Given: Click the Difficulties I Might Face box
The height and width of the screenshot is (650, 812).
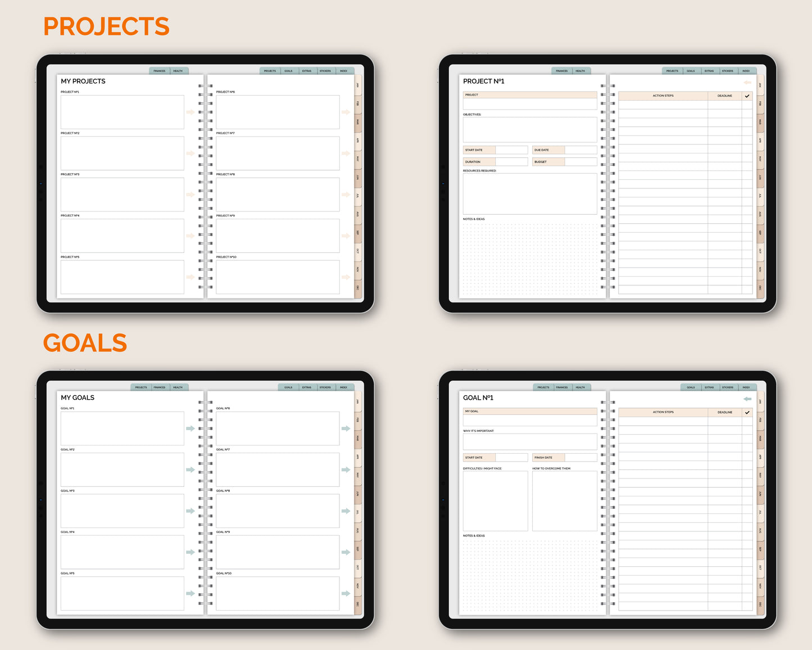Looking at the screenshot, I should (496, 501).
